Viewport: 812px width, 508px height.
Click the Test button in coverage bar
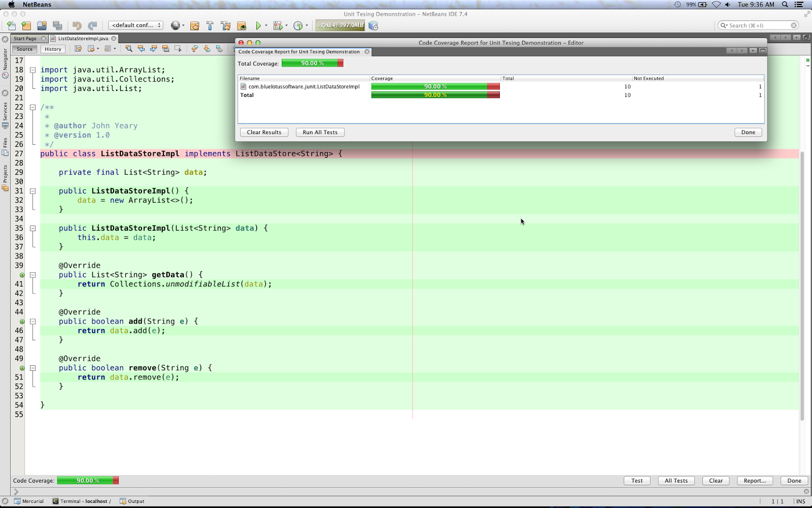click(637, 481)
